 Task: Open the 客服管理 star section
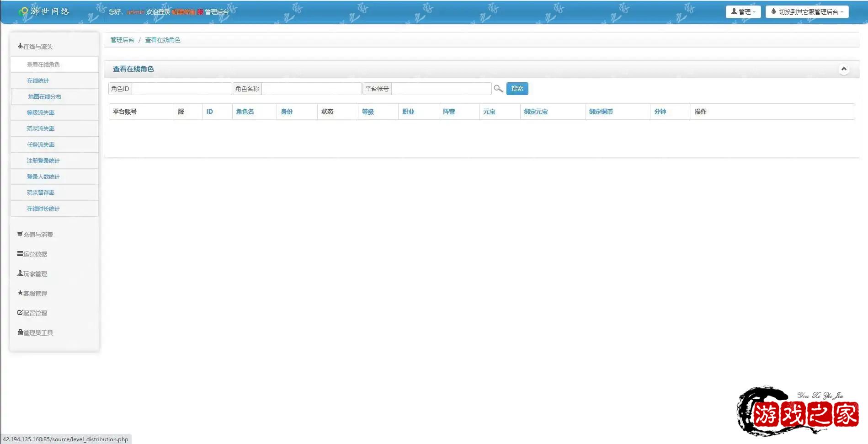click(32, 294)
